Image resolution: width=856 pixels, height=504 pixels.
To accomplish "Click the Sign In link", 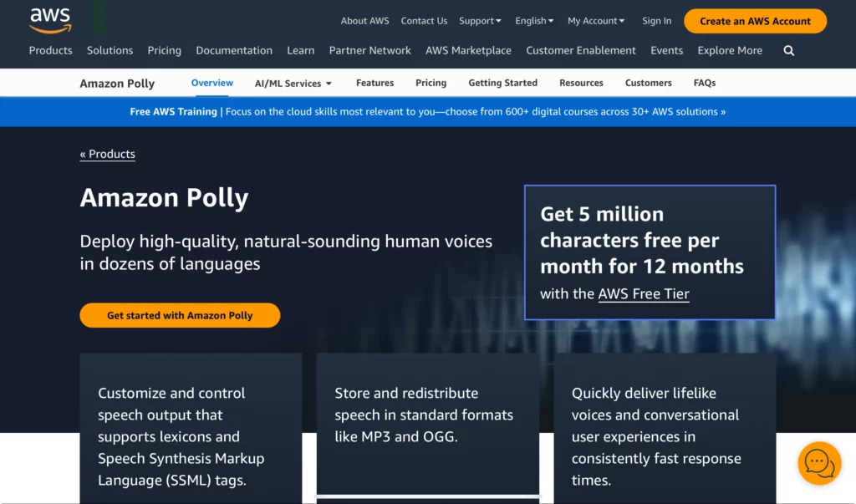I will coord(656,21).
